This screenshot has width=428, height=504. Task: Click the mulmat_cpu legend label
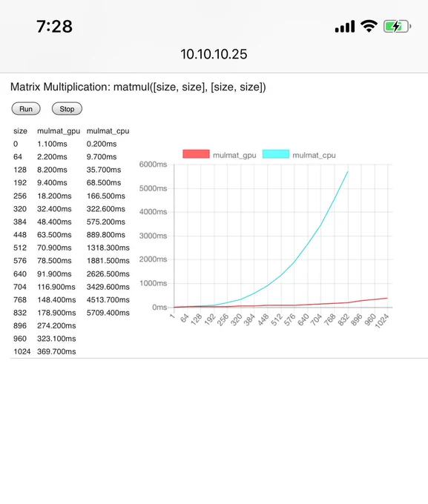314,155
